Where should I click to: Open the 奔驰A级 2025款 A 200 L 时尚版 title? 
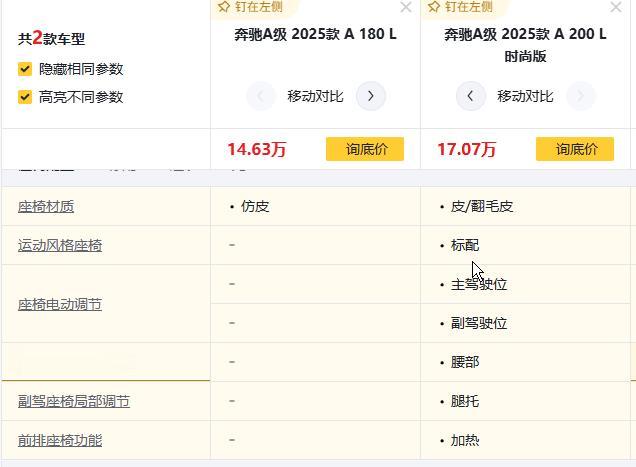click(x=525, y=45)
